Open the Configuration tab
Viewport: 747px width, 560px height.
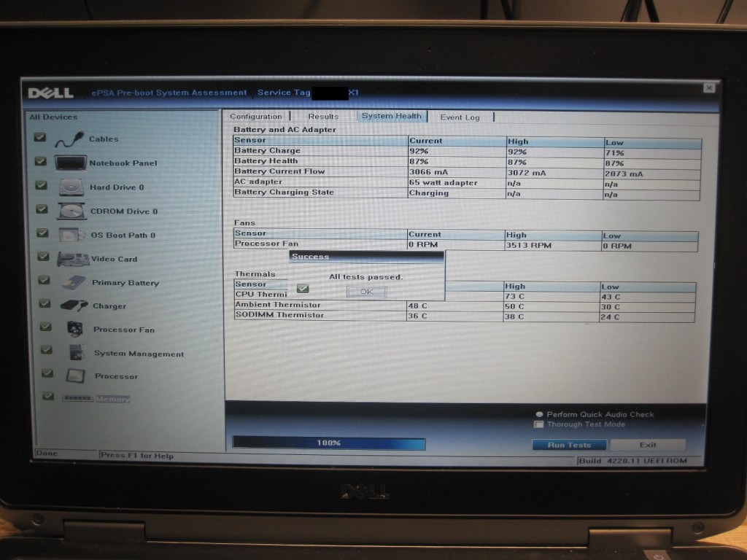[256, 116]
